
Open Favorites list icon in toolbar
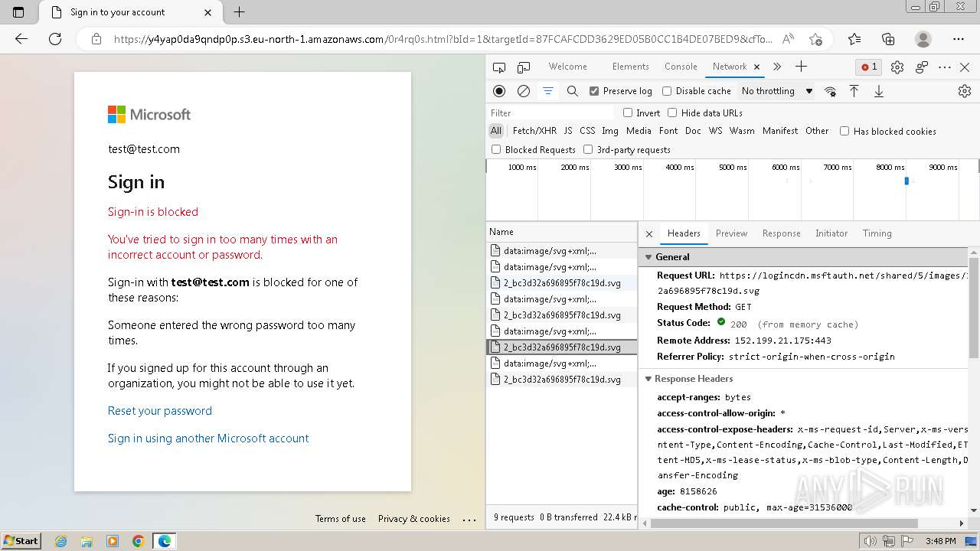click(x=854, y=39)
